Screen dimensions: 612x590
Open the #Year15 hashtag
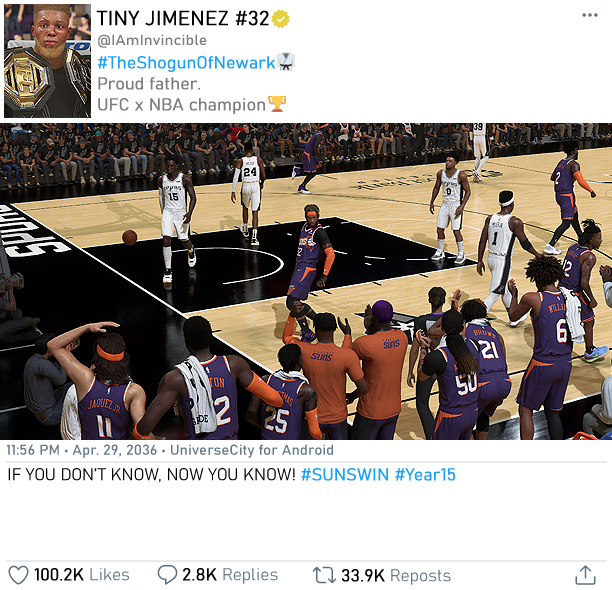[425, 475]
